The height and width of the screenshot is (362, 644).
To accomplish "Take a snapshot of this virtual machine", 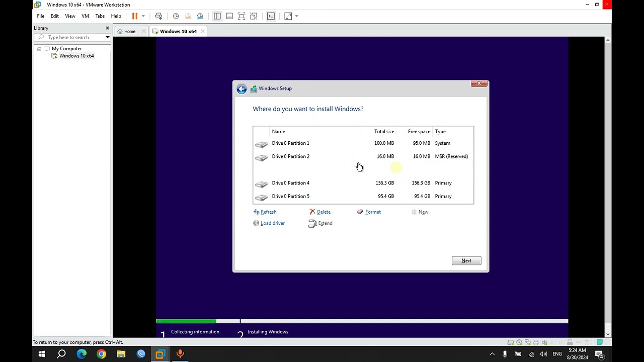I will coord(176,16).
